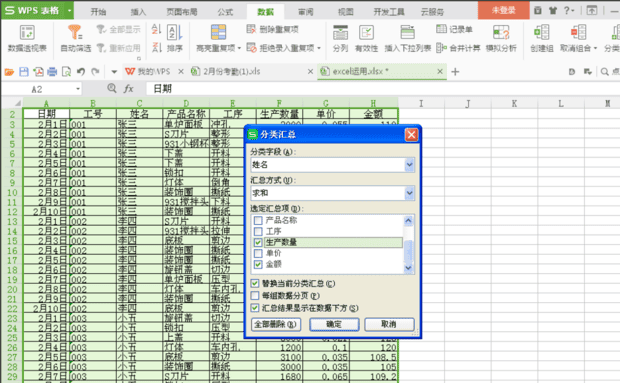Viewport: 620px width, 383px height.
Task: Undo the last action
Action: click(x=81, y=72)
